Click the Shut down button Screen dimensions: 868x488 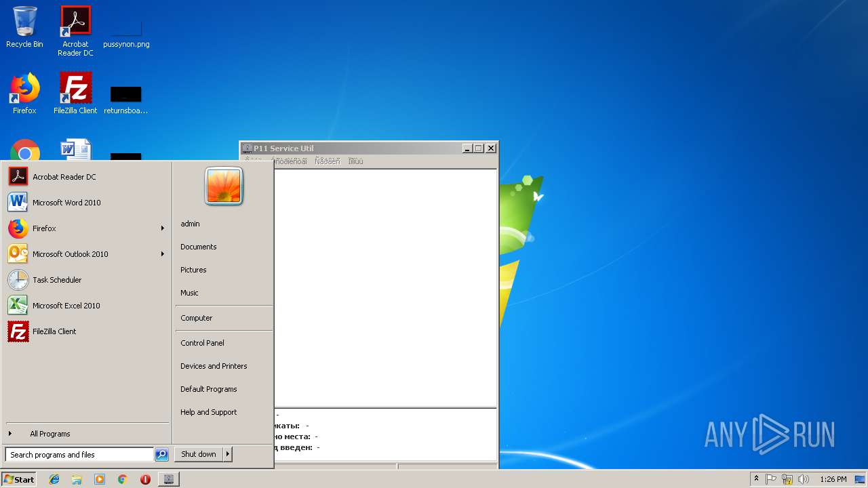coord(199,454)
